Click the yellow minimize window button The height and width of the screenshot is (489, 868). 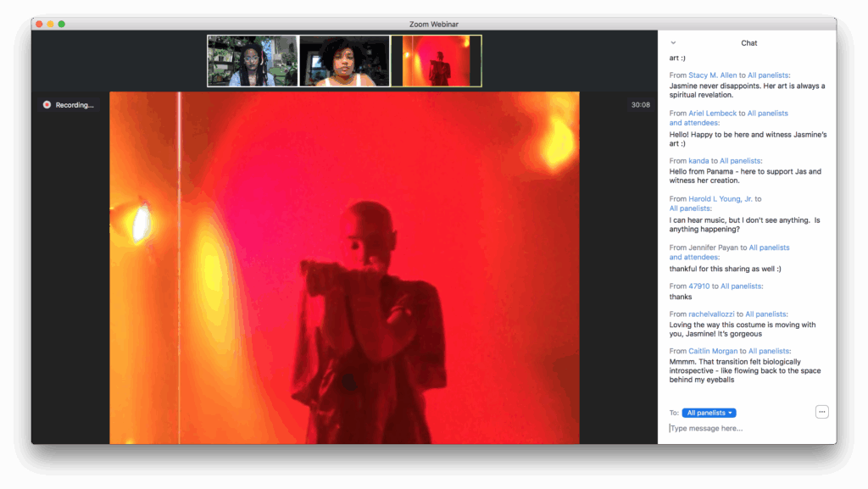(50, 24)
